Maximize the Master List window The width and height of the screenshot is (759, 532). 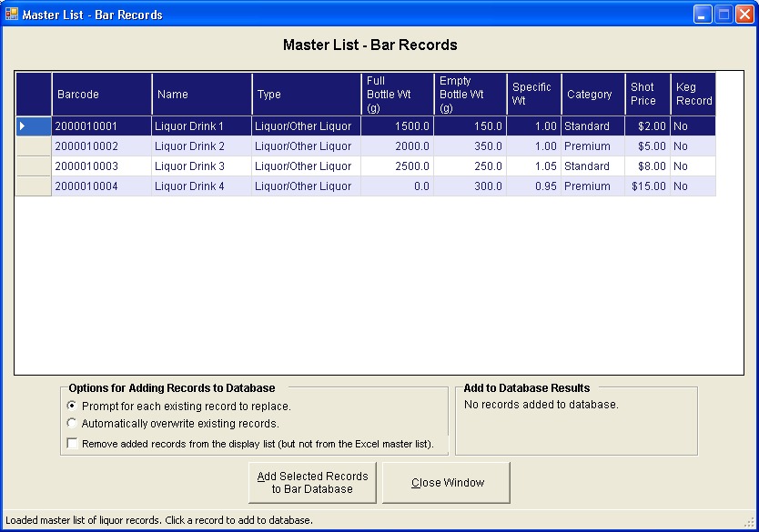pos(723,15)
